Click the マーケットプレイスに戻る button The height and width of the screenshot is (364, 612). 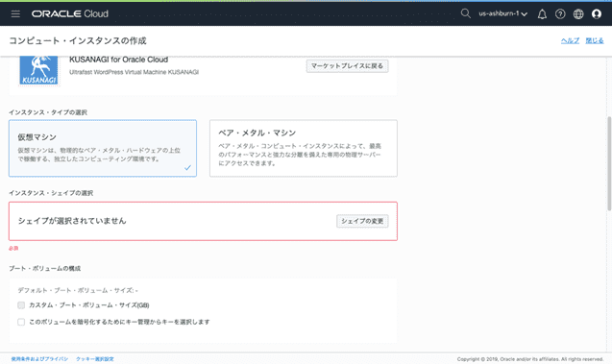pyautogui.click(x=347, y=66)
